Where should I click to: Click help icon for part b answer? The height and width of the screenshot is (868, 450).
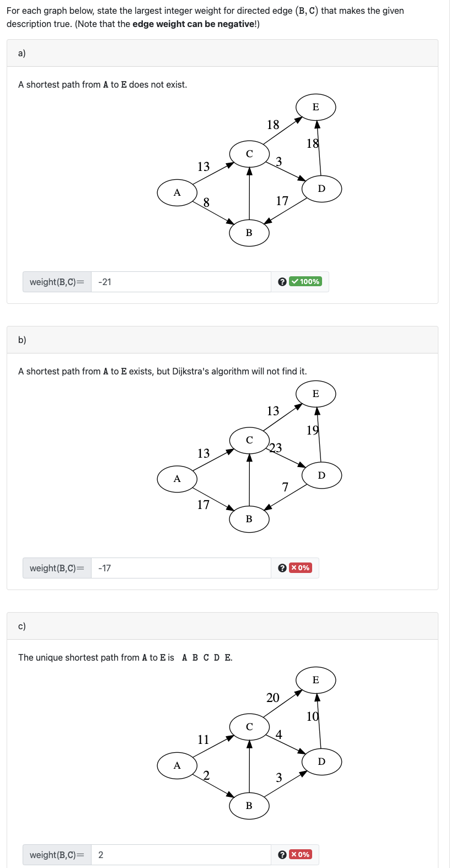[x=282, y=568]
